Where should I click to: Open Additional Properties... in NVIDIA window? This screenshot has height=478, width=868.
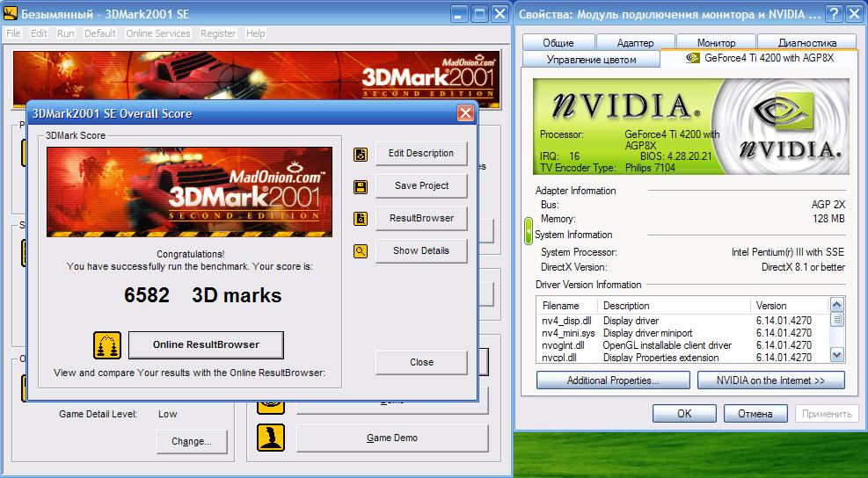click(613, 380)
